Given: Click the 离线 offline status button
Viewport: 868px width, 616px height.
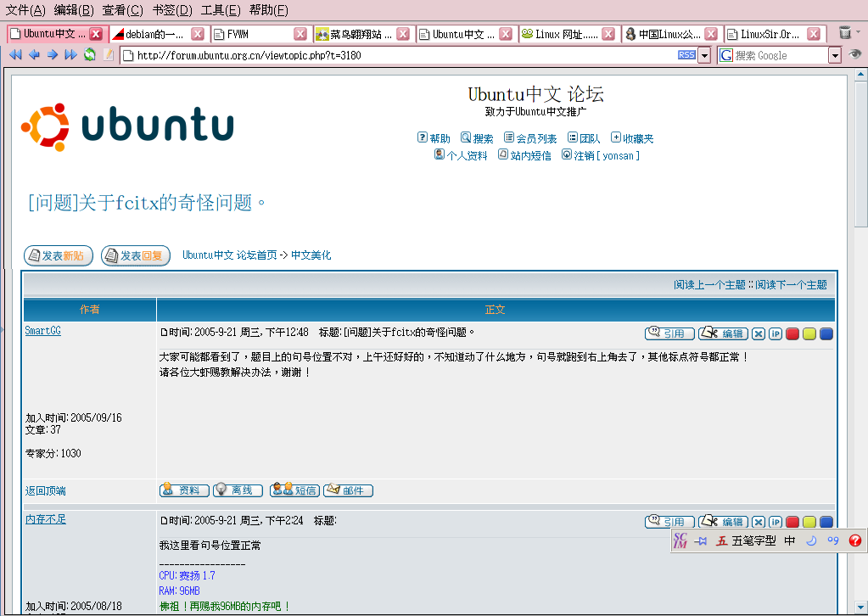Looking at the screenshot, I should pyautogui.click(x=238, y=490).
